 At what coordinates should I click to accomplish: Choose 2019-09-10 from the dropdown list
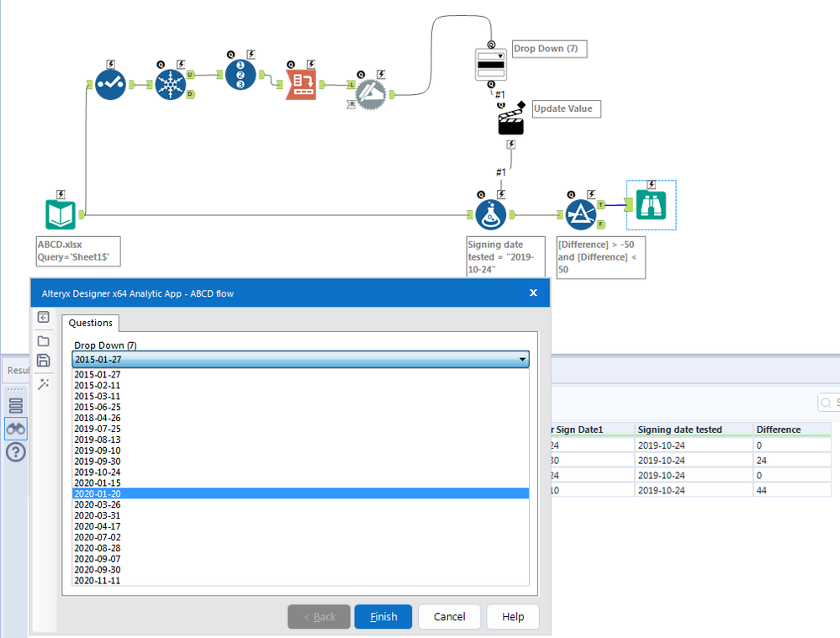[x=300, y=451]
